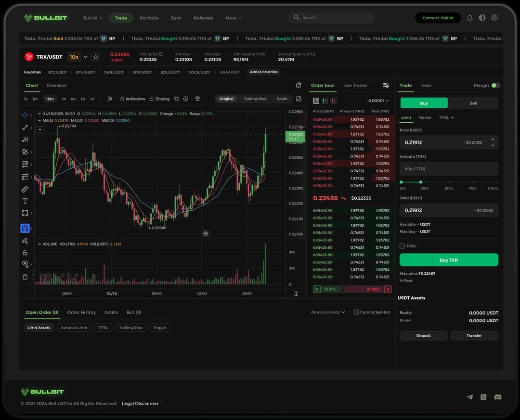Viewport: 520px width, 420px height.
Task: Set amount slider to 75%
Action: [x=473, y=182]
